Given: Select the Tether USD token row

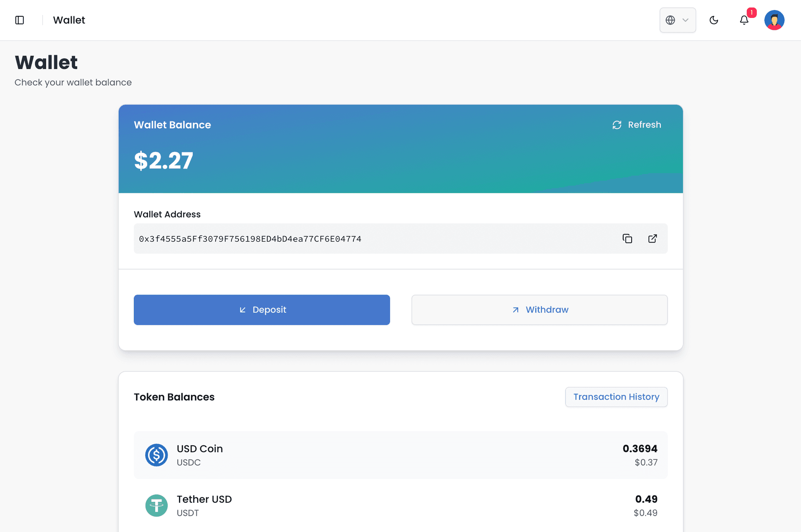Looking at the screenshot, I should tap(400, 506).
